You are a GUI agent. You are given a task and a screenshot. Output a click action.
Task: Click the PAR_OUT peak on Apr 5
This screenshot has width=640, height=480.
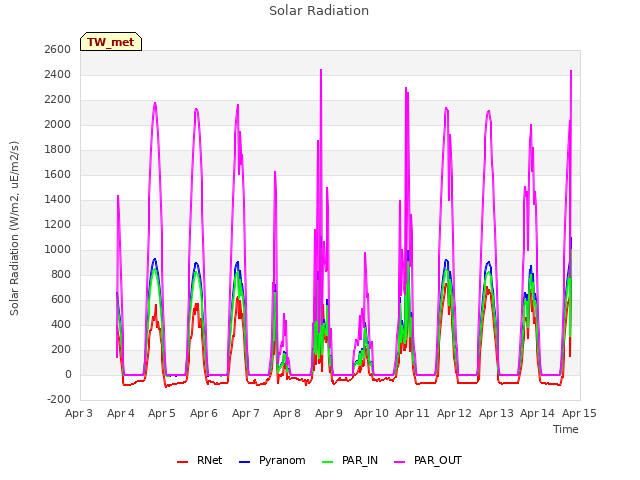point(155,103)
